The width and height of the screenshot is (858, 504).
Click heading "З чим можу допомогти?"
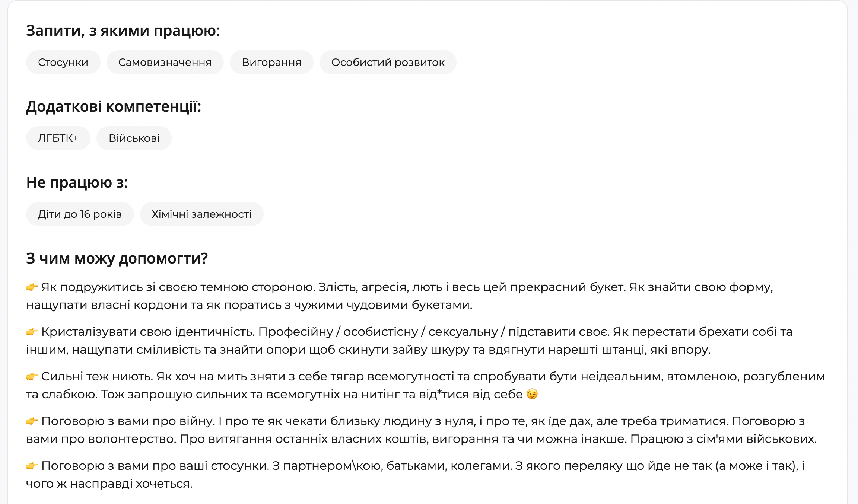117,259
